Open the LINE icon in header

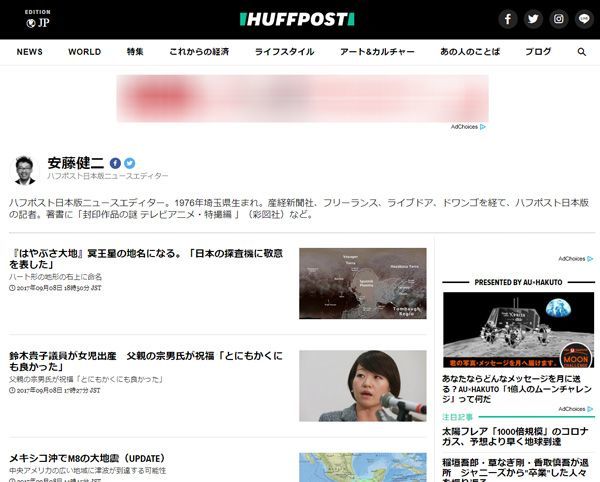[x=584, y=19]
